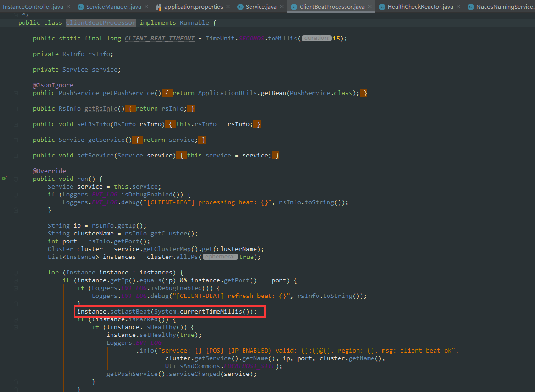The image size is (535, 392).
Task: Expand setService() using its gutter fold marker
Action: pyautogui.click(x=16, y=156)
